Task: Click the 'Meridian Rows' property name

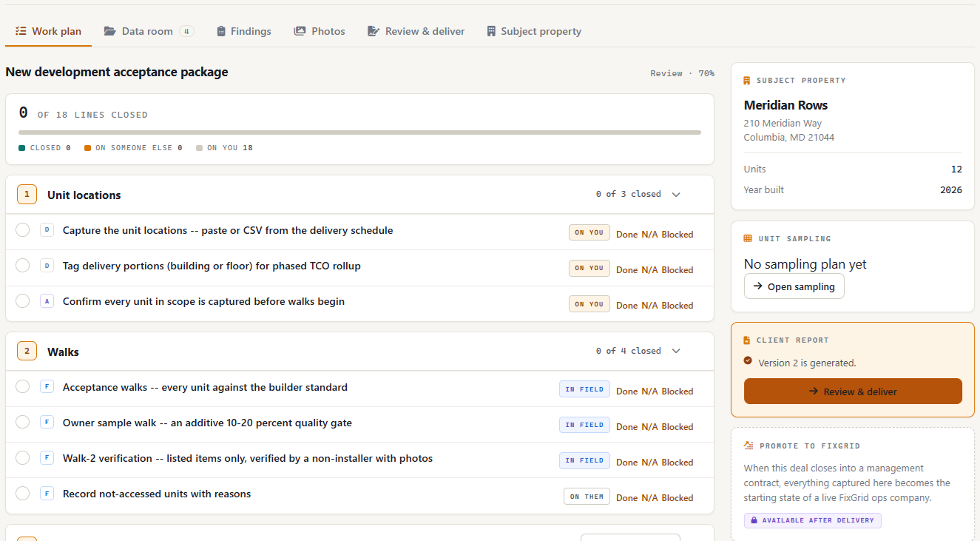Action: tap(785, 105)
